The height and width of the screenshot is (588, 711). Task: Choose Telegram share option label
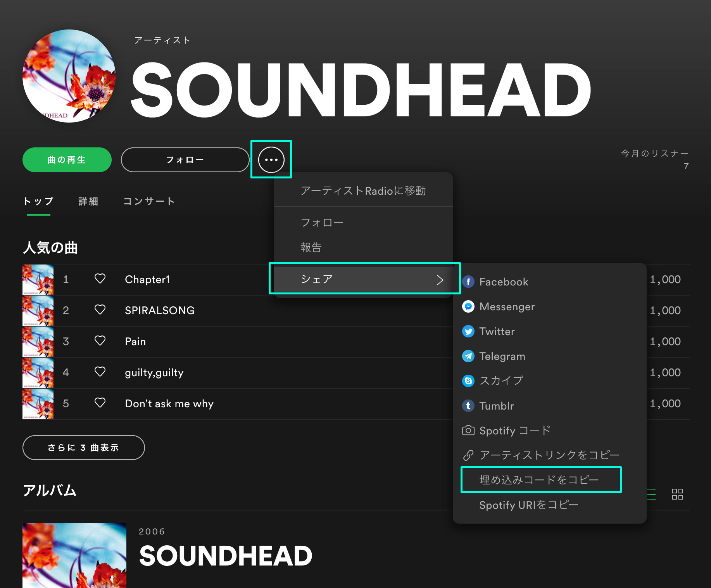tap(502, 356)
